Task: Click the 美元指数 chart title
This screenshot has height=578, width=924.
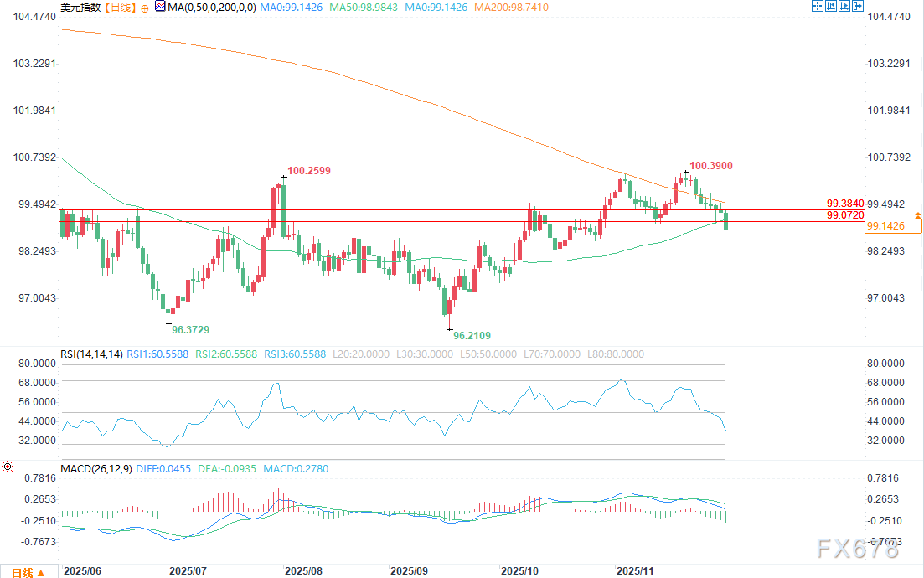Action: [x=80, y=8]
